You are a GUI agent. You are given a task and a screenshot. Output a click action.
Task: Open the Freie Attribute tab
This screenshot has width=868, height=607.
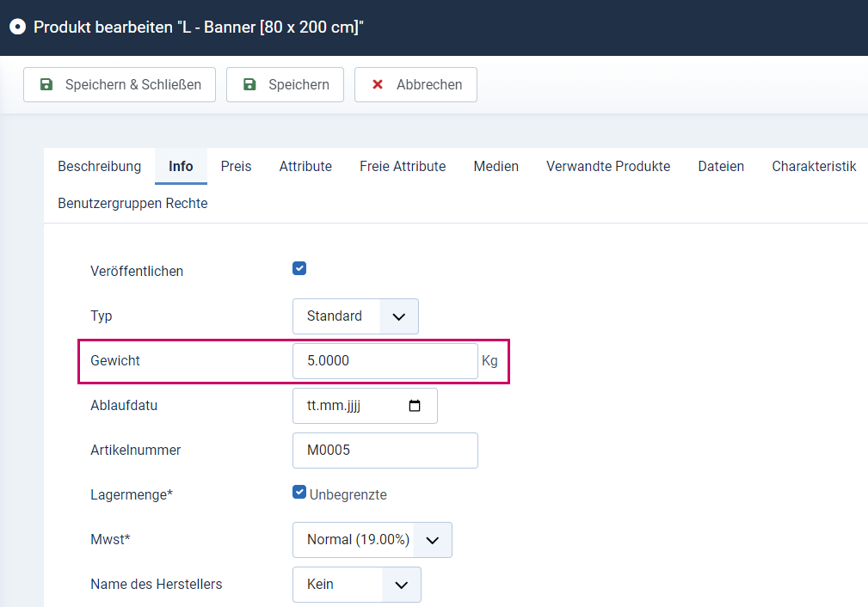pos(403,166)
